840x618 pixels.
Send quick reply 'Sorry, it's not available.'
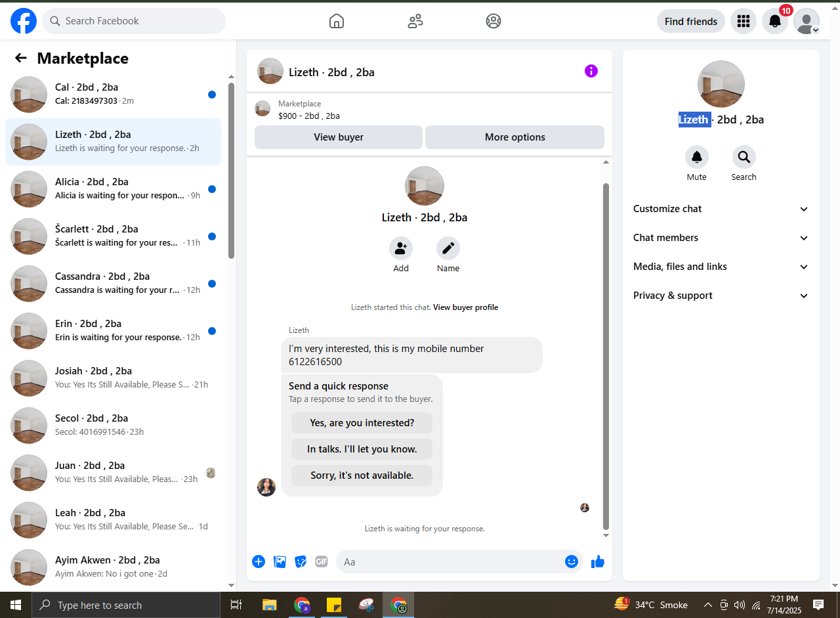point(362,475)
